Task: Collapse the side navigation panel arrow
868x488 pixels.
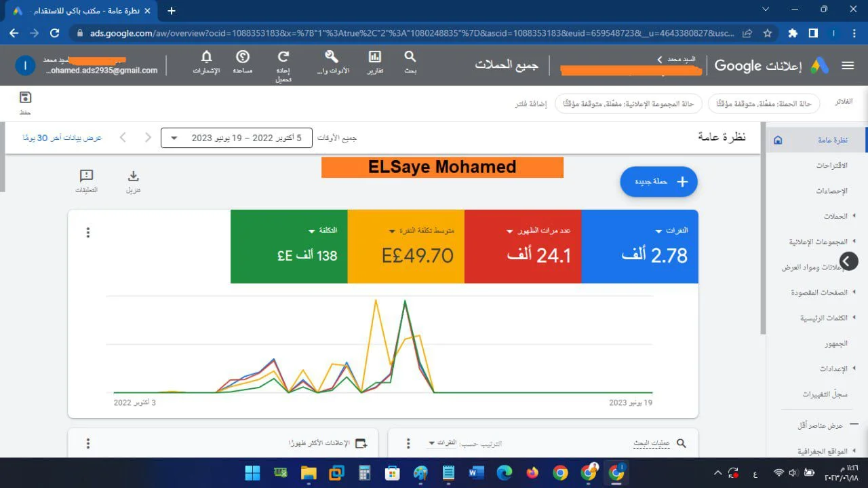Action: click(848, 261)
